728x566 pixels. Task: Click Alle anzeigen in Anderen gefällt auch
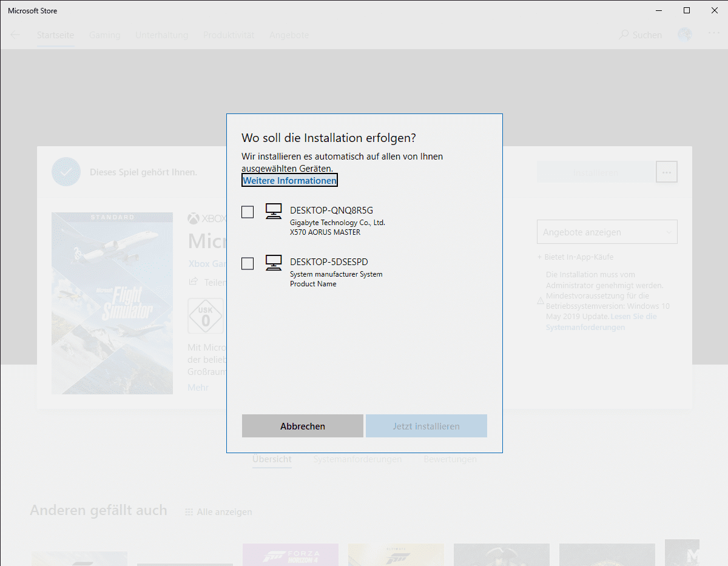[x=218, y=512]
